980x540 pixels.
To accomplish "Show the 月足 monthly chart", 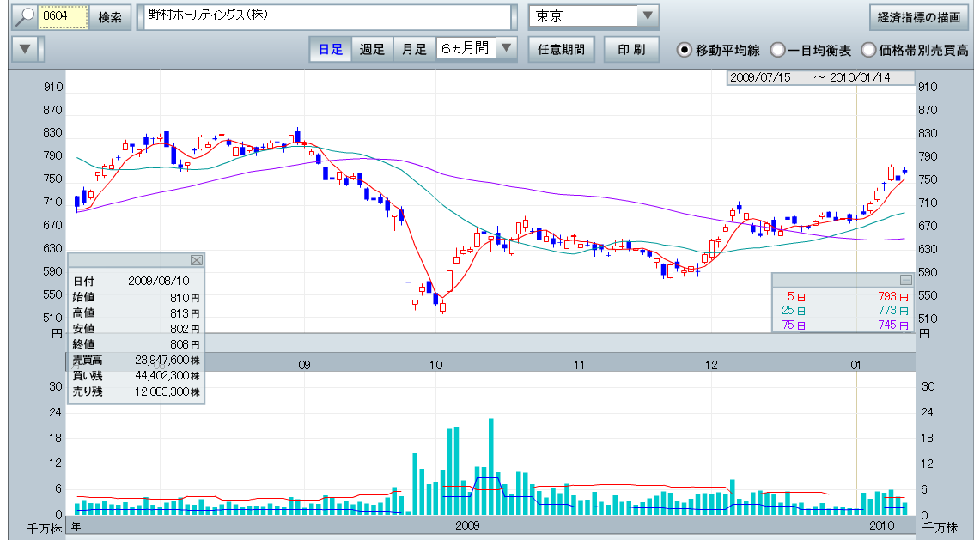I will point(414,49).
